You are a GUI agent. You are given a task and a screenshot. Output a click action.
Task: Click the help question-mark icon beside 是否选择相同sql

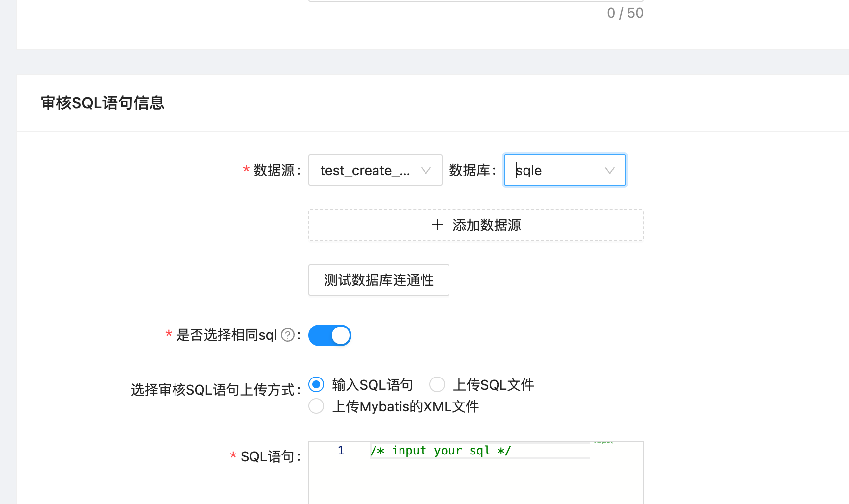point(288,335)
